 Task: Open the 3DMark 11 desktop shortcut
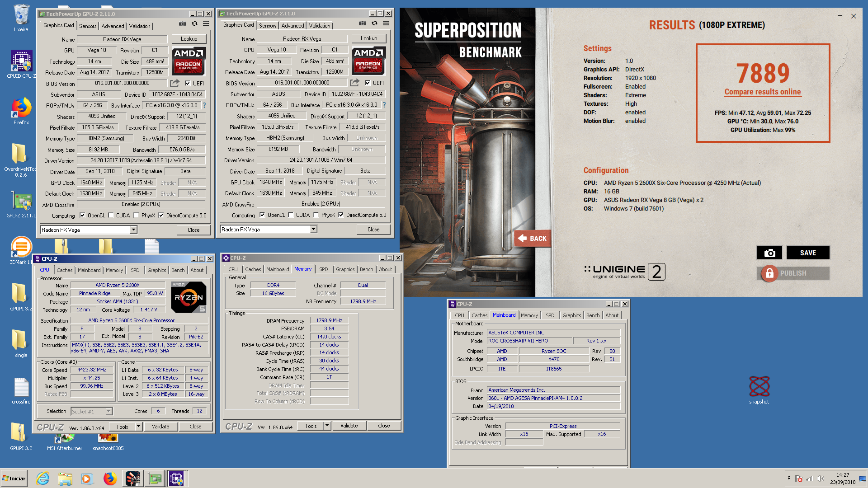click(21, 251)
